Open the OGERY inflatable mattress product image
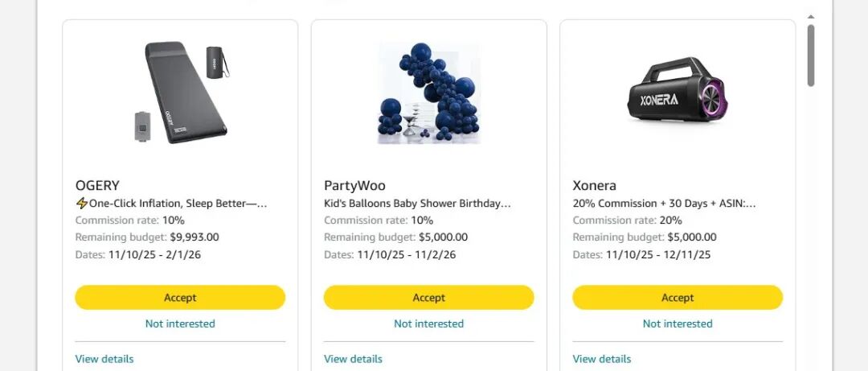The width and height of the screenshot is (868, 371). (180, 93)
